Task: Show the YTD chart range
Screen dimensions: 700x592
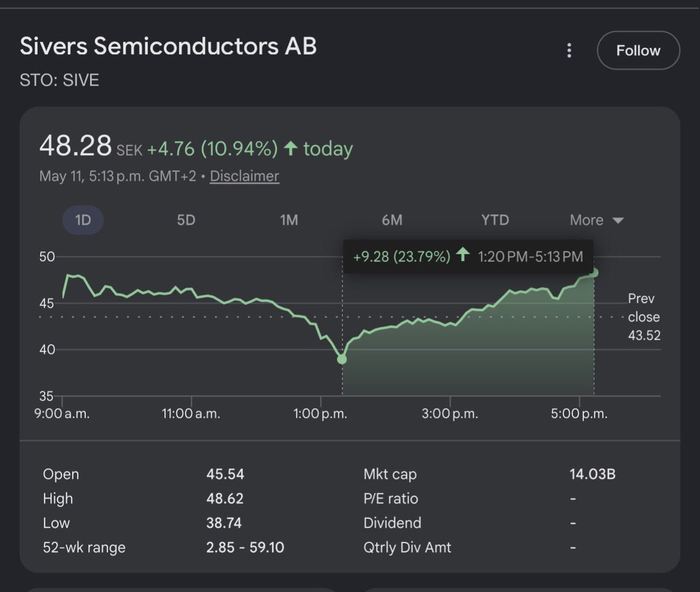Action: click(x=495, y=220)
